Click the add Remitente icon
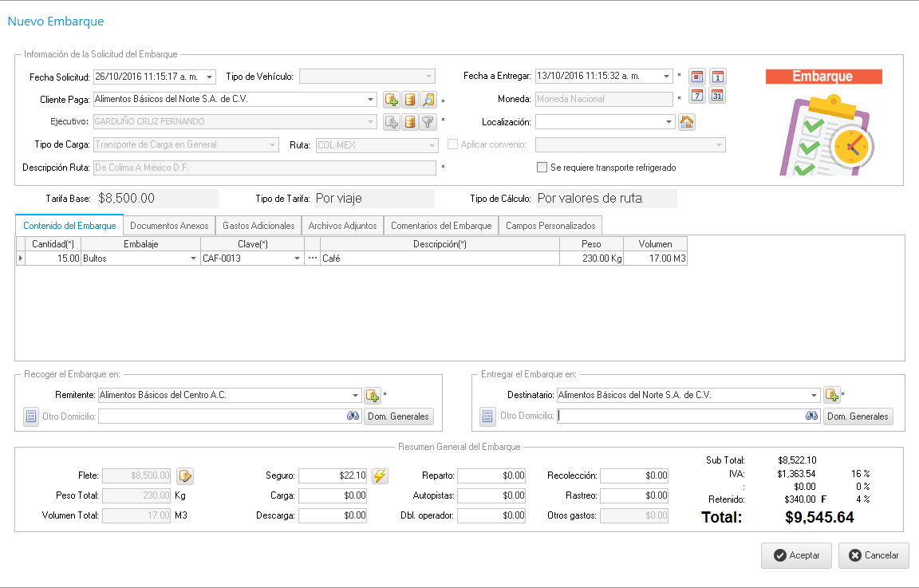This screenshot has height=588, width=919. [x=373, y=395]
